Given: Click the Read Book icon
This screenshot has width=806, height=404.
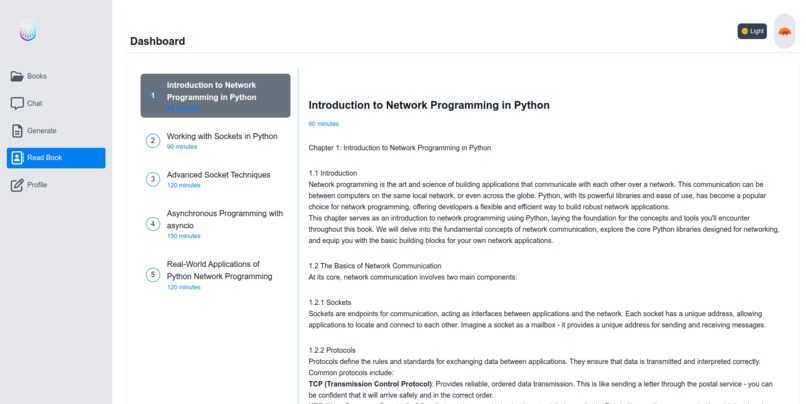Looking at the screenshot, I should (17, 158).
